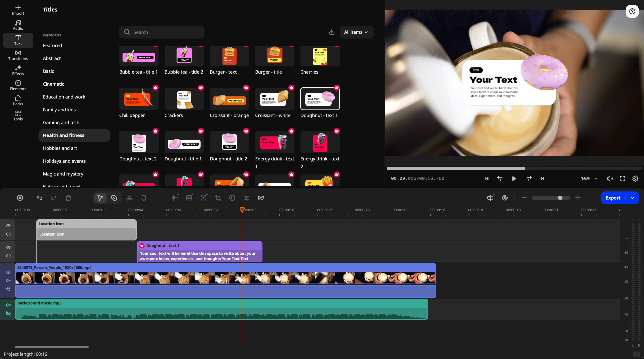Open the motion tracking tool
Screen dimensions: 644x359
(x=203, y=198)
